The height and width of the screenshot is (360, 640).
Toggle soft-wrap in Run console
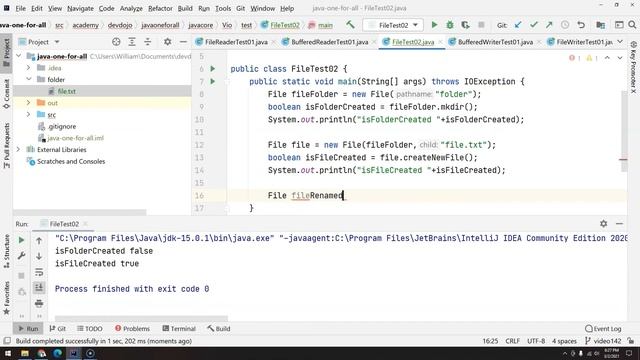click(39, 272)
